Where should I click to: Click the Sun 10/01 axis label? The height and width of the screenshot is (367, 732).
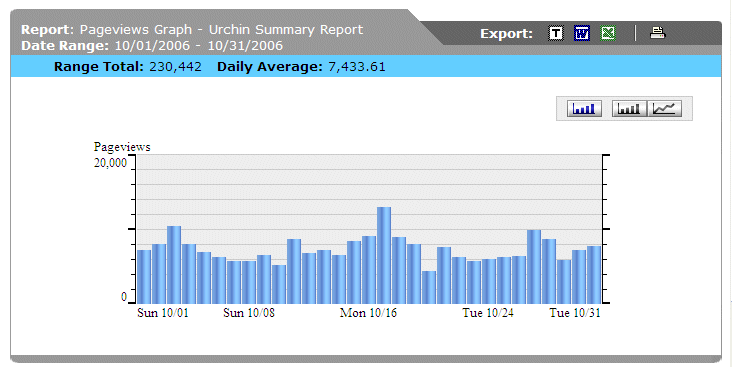tap(163, 313)
